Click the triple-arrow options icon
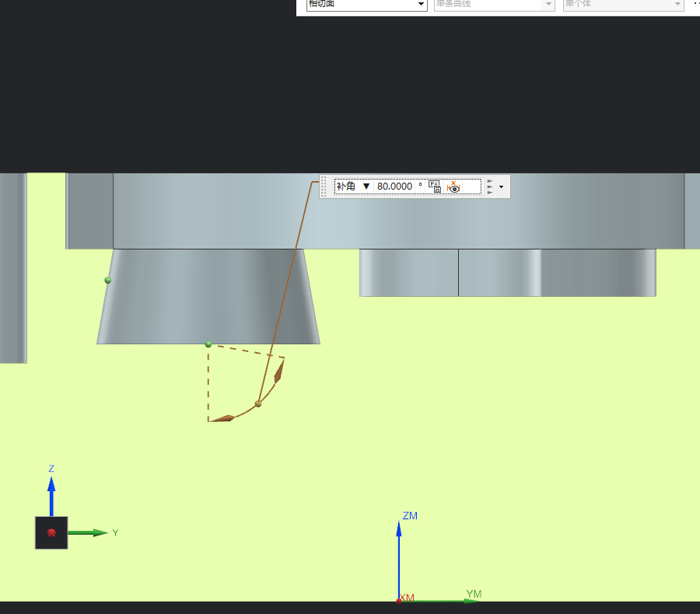The width and height of the screenshot is (700, 614). tap(490, 187)
